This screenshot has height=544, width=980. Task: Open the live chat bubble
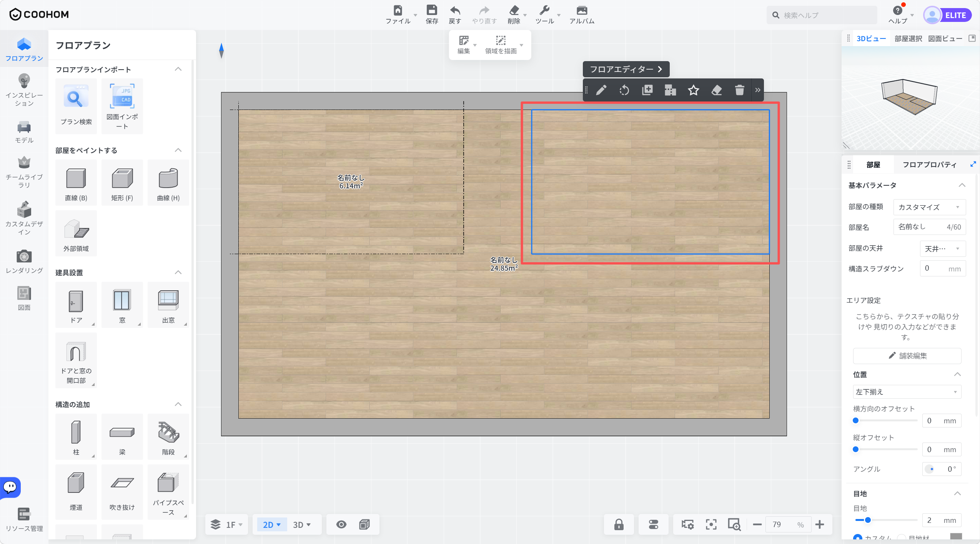point(10,487)
